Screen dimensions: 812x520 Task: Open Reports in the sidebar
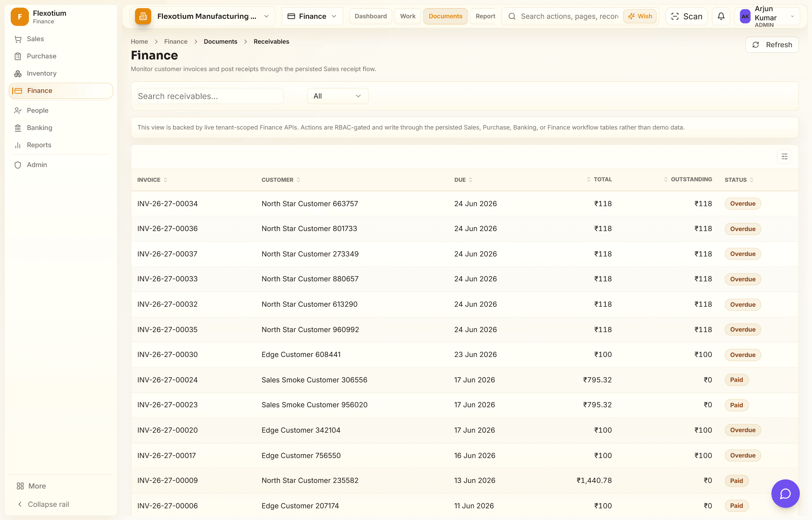(x=61, y=145)
